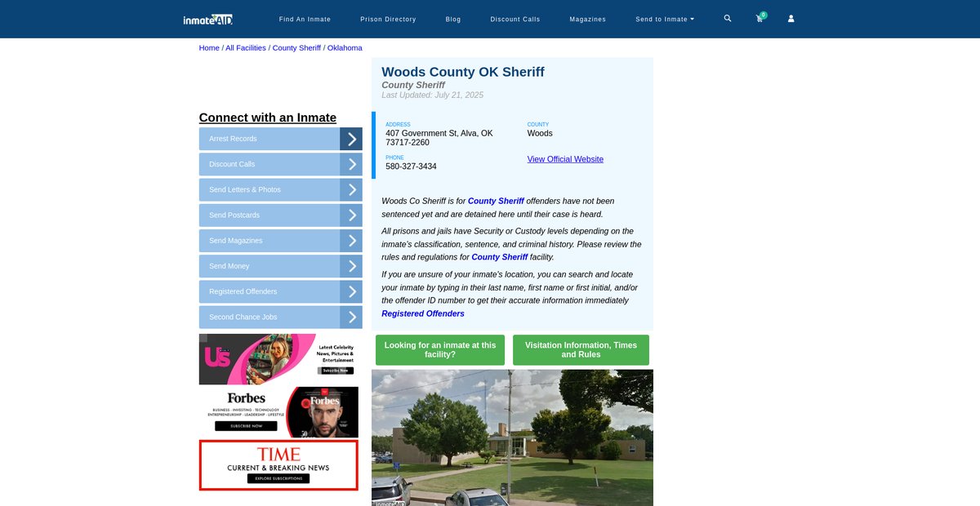
Task: Open Magazines in top navigation
Action: point(588,19)
